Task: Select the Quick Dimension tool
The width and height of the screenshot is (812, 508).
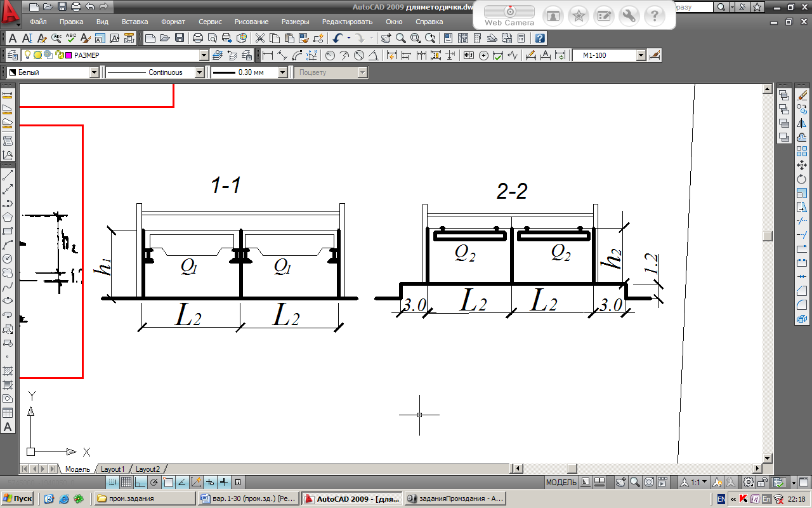Action: point(392,55)
